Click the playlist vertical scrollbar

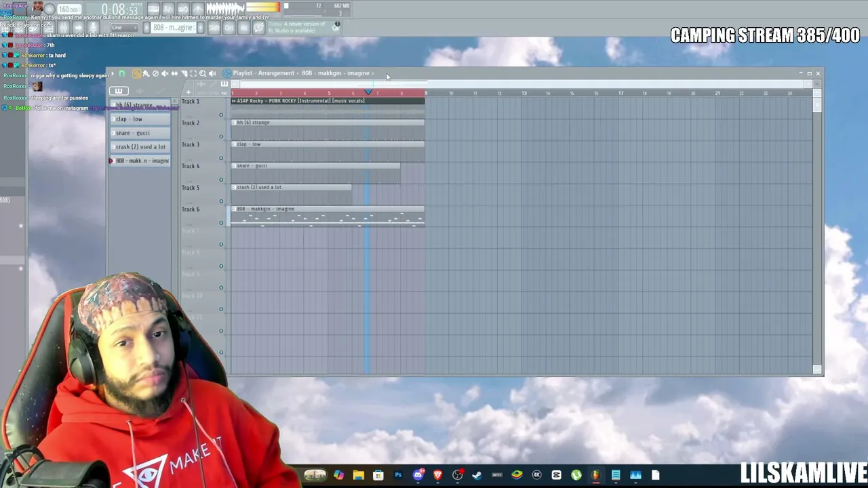pyautogui.click(x=817, y=230)
